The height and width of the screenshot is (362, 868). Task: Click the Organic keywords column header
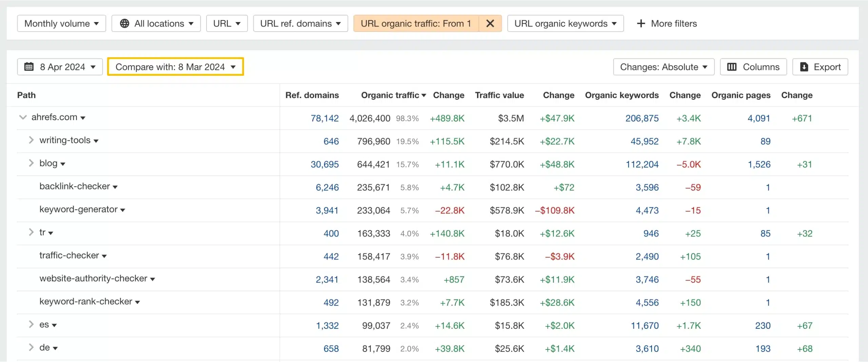(622, 95)
